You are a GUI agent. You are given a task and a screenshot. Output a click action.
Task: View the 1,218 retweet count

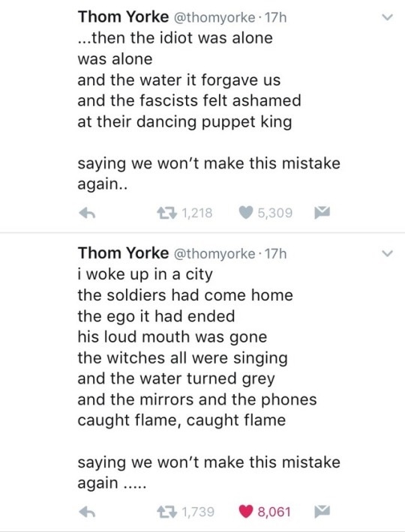click(197, 213)
